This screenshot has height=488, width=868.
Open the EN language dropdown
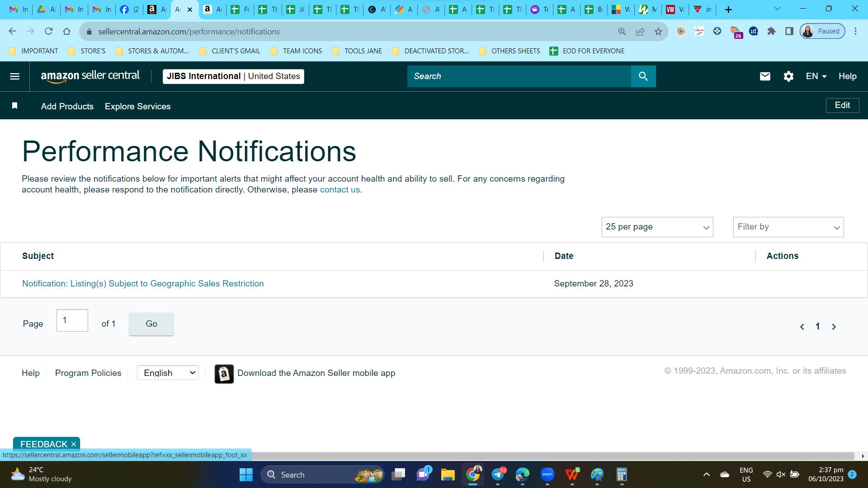(x=816, y=76)
